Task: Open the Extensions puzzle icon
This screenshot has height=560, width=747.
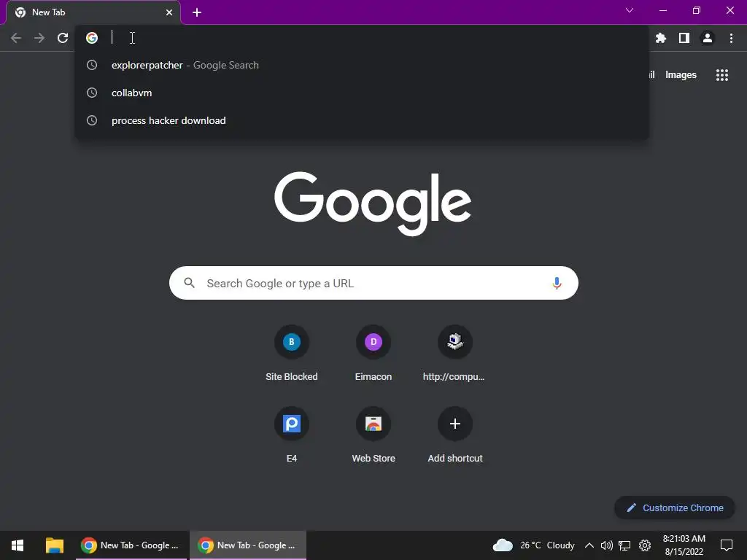Action: coord(660,38)
